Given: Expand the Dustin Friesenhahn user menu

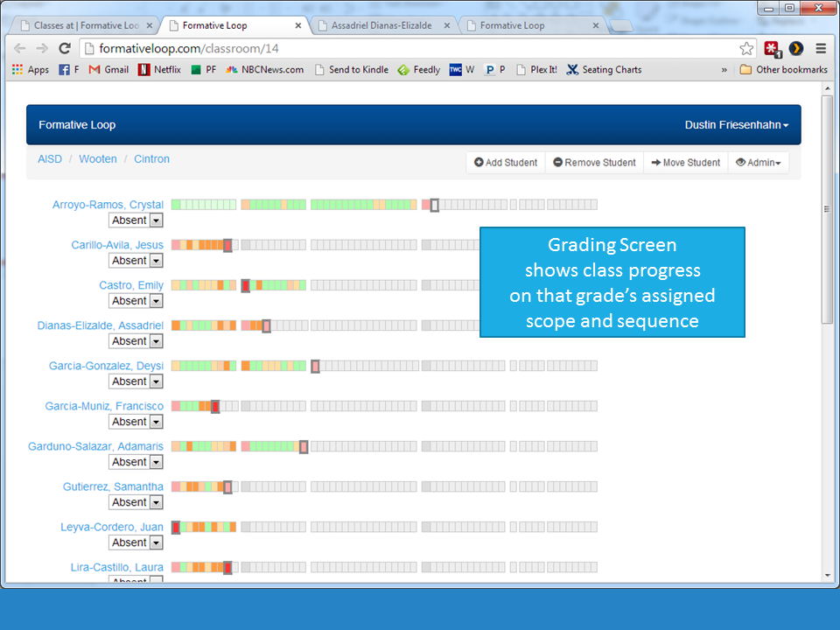Looking at the screenshot, I should [x=736, y=125].
